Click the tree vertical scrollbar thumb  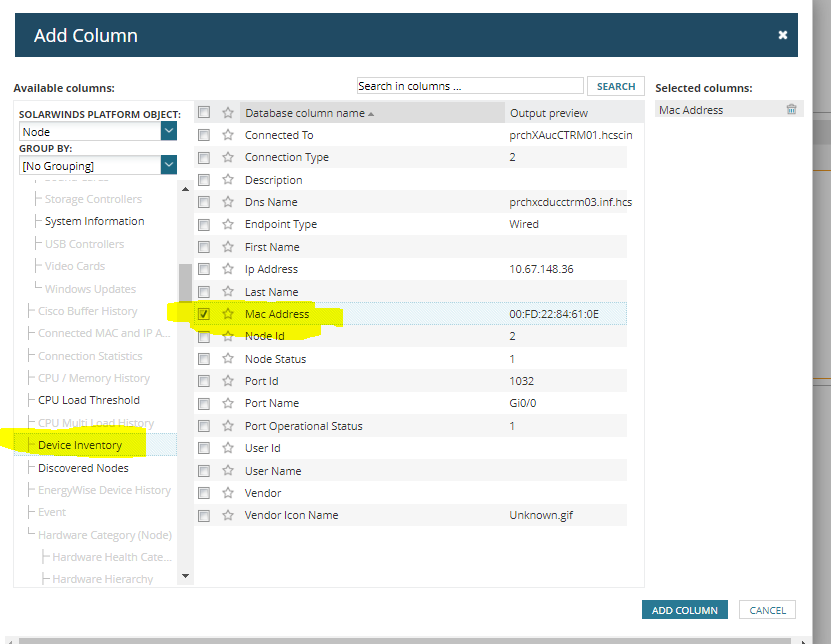point(185,283)
